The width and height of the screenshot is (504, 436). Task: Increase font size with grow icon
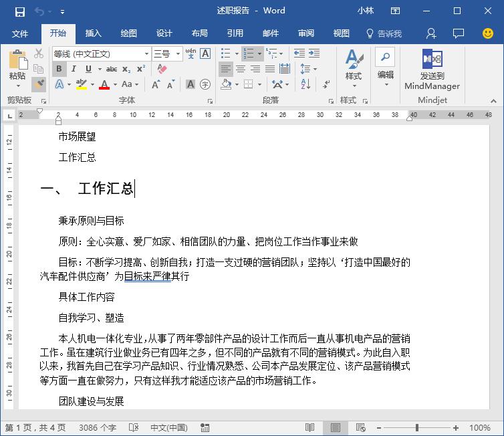tap(156, 84)
